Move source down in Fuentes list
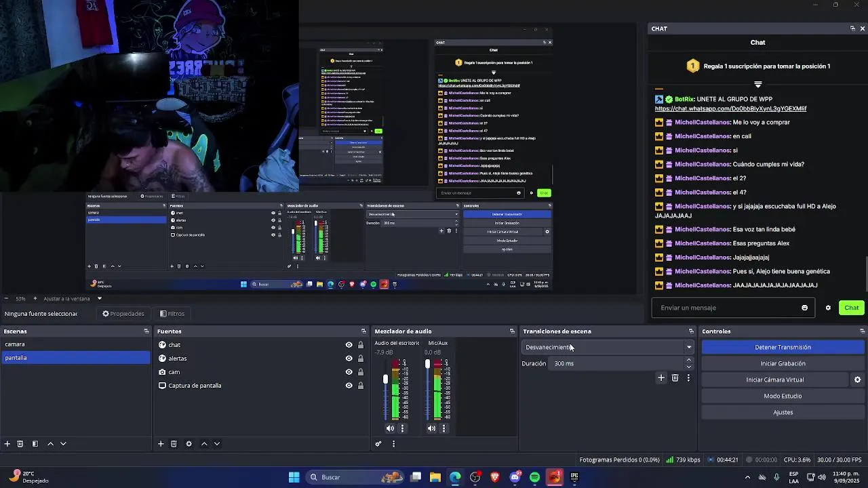Screen dimensions: 868x488 click(x=217, y=444)
